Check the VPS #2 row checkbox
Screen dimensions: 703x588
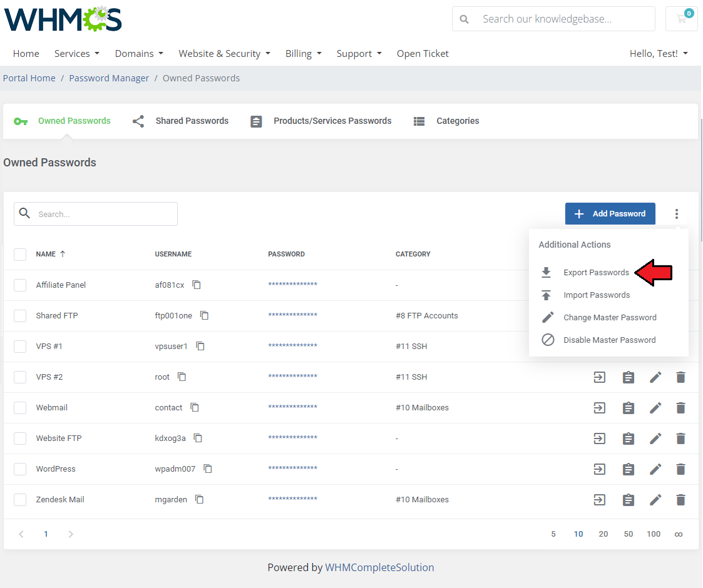[x=20, y=377]
